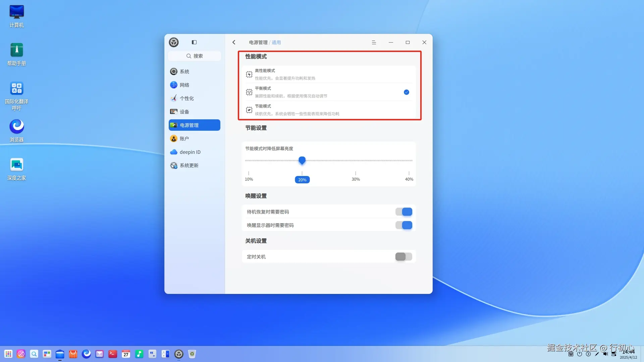Image resolution: width=644 pixels, height=362 pixels.
Task: Click the 电源管理 breadcrumb link
Action: (x=258, y=43)
